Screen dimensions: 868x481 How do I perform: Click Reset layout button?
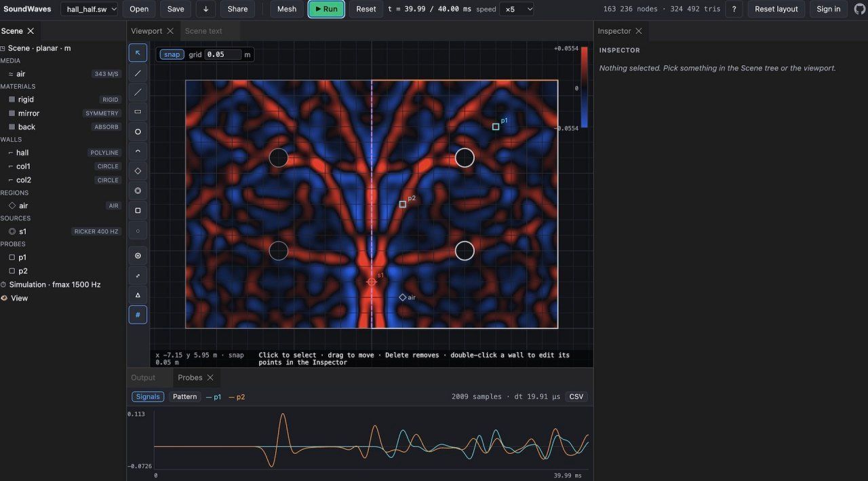pos(776,9)
